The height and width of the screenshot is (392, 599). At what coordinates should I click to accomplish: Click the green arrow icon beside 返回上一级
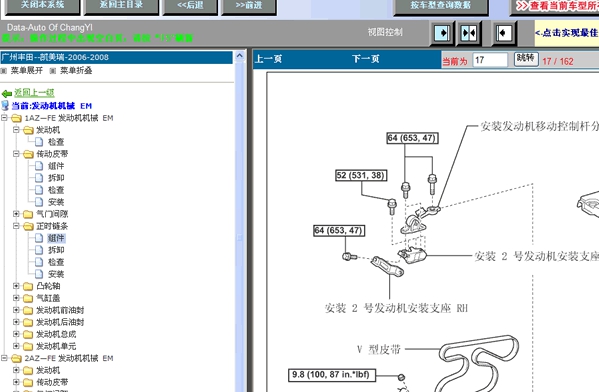pos(6,93)
